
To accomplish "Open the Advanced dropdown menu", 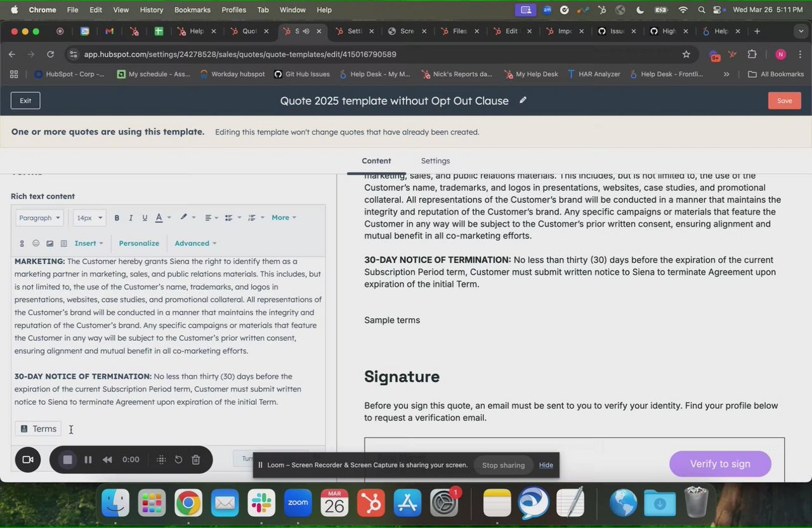I will coord(195,243).
